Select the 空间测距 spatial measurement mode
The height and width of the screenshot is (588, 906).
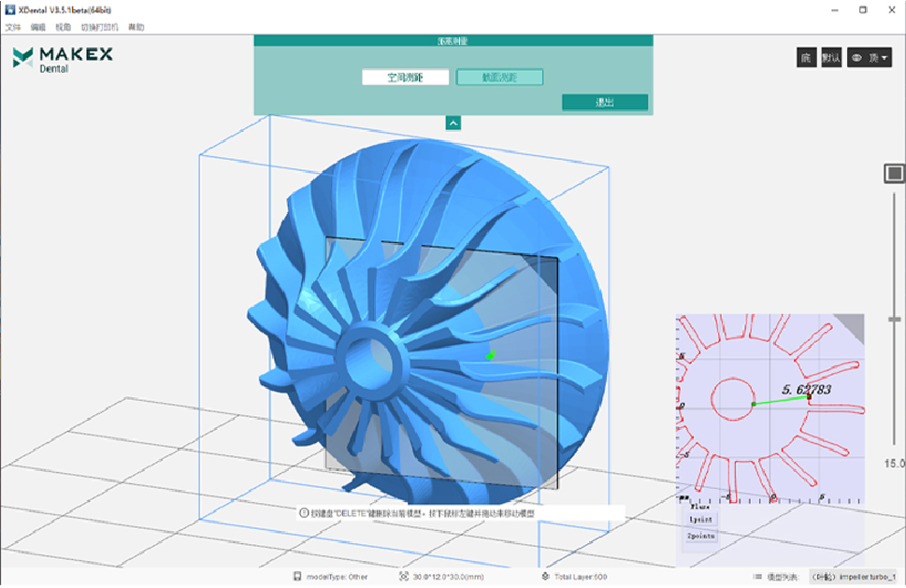[405, 78]
